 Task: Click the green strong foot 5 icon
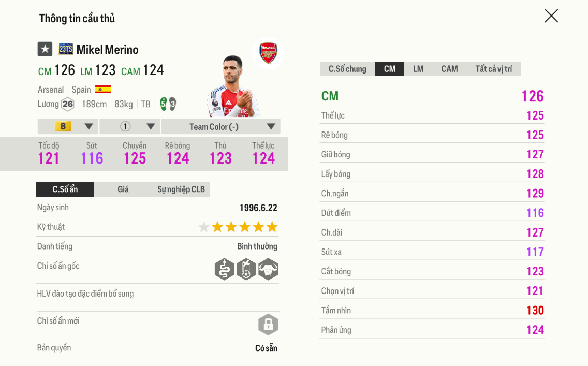point(164,104)
